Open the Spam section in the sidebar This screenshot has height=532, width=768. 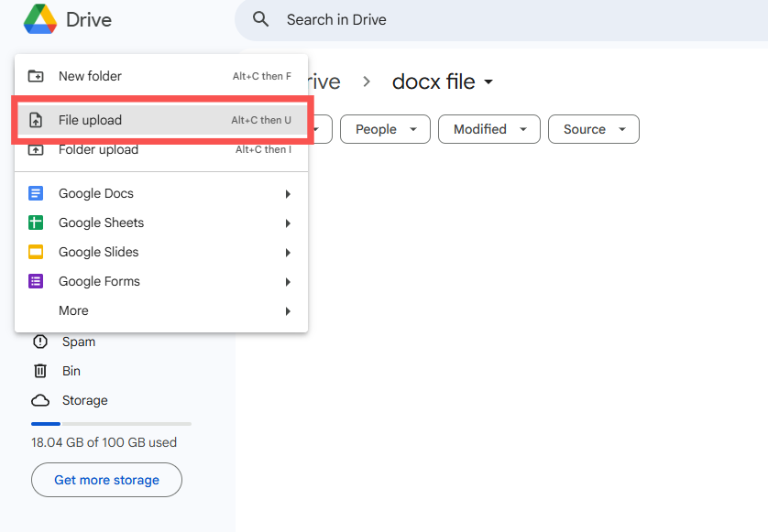tap(78, 342)
